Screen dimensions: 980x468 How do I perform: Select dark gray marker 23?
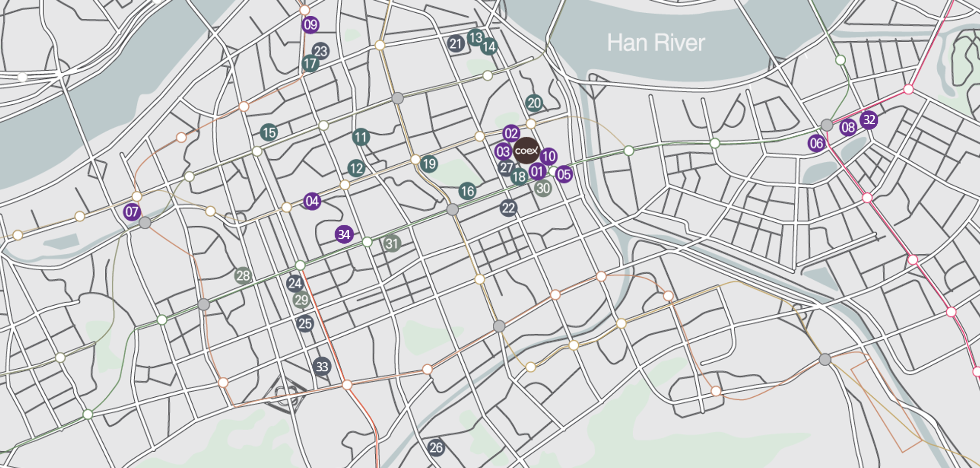(320, 51)
